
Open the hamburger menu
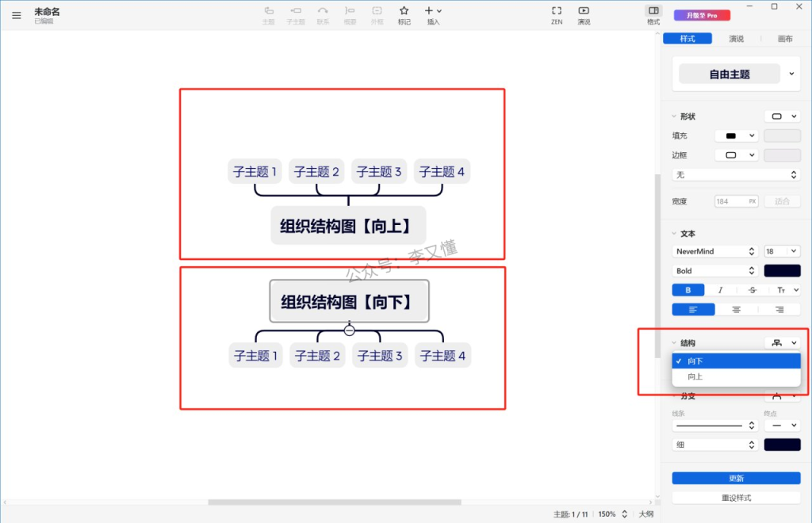(x=17, y=15)
